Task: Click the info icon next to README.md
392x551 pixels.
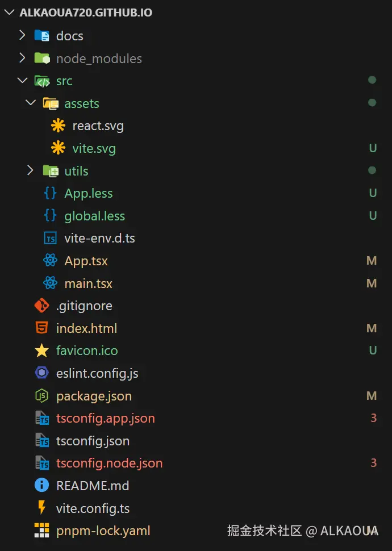Action: 41,486
